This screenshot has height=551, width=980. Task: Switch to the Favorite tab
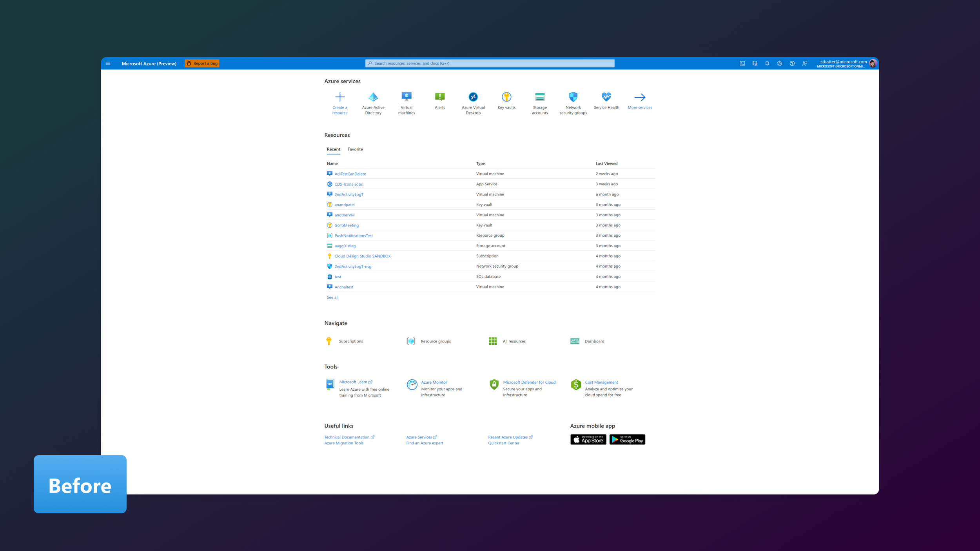tap(355, 149)
